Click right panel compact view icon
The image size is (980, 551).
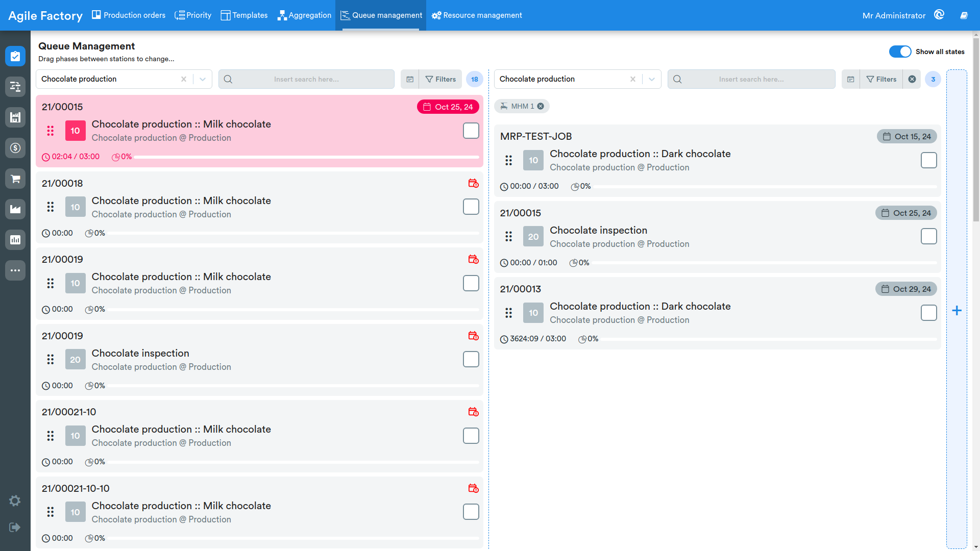(x=850, y=79)
